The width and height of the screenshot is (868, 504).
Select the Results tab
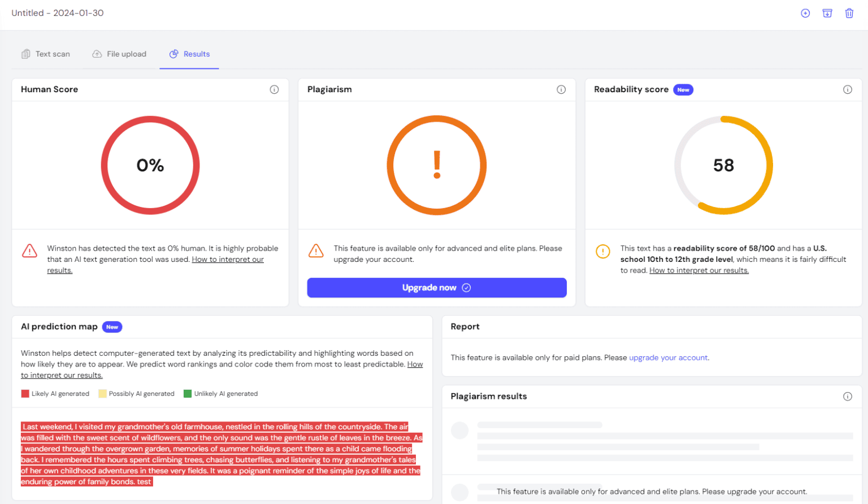tap(189, 54)
